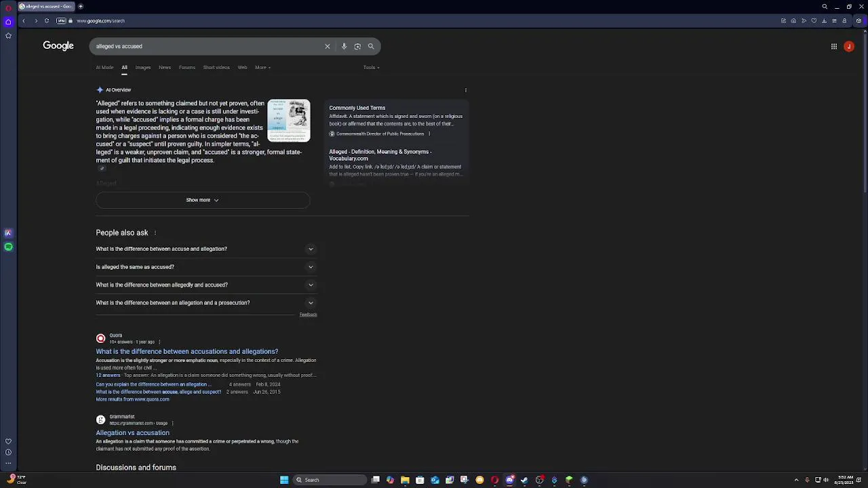Image resolution: width=868 pixels, height=488 pixels.
Task: Open Quora accusations and allegations result
Action: pos(187,352)
